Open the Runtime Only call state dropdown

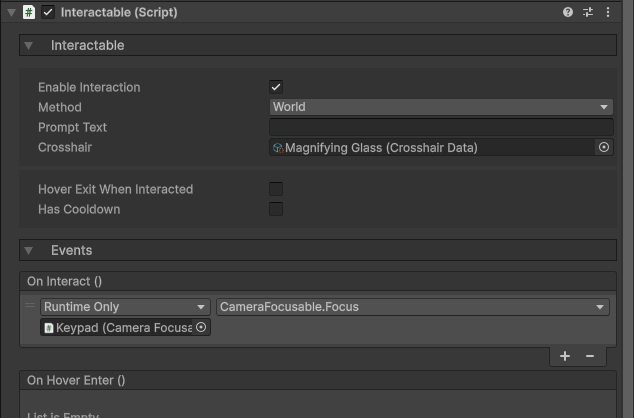(x=124, y=307)
